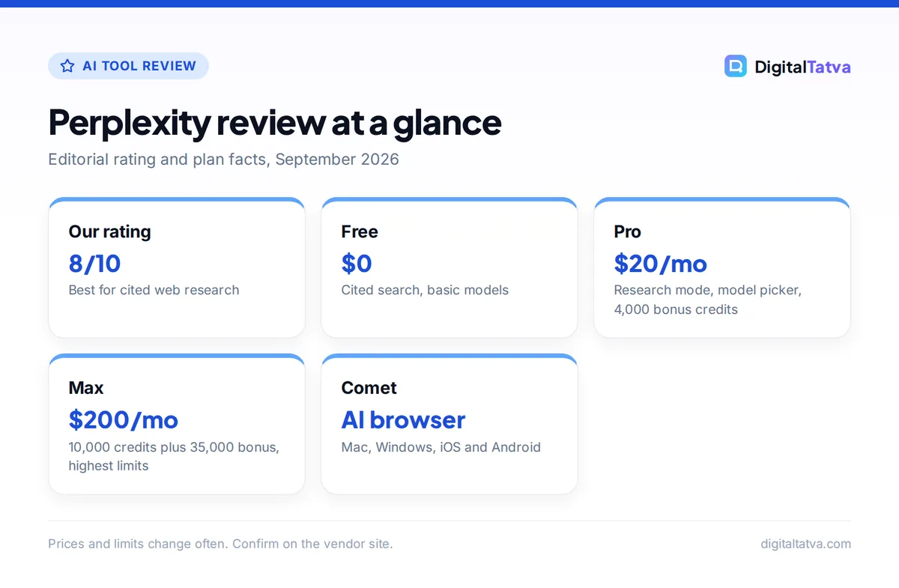Click the '$20/mo' price value
The width and height of the screenshot is (899, 588).
[660, 263]
